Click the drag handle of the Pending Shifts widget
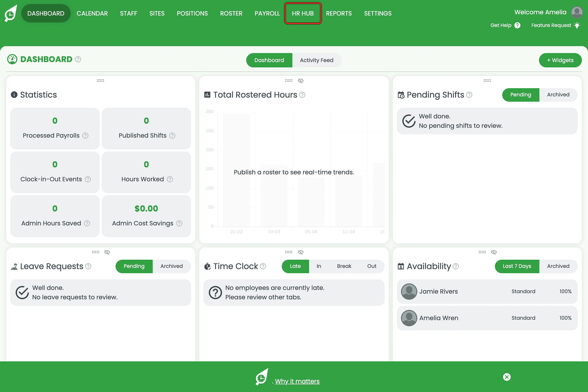 tap(487, 81)
